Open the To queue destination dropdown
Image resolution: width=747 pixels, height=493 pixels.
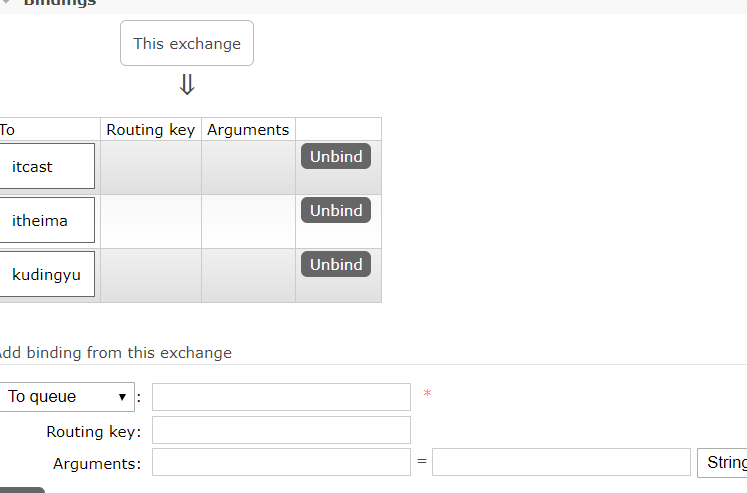pyautogui.click(x=67, y=396)
